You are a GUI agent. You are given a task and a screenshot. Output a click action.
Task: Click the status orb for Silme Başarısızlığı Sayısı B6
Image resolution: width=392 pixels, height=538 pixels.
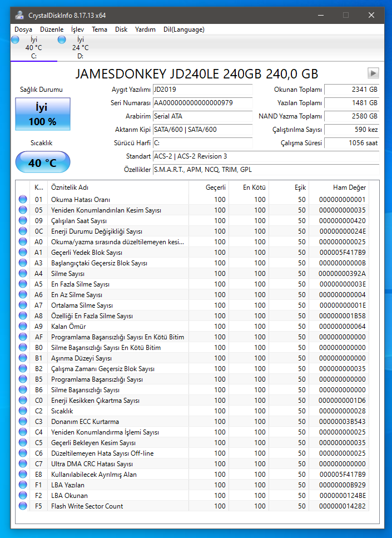click(23, 390)
